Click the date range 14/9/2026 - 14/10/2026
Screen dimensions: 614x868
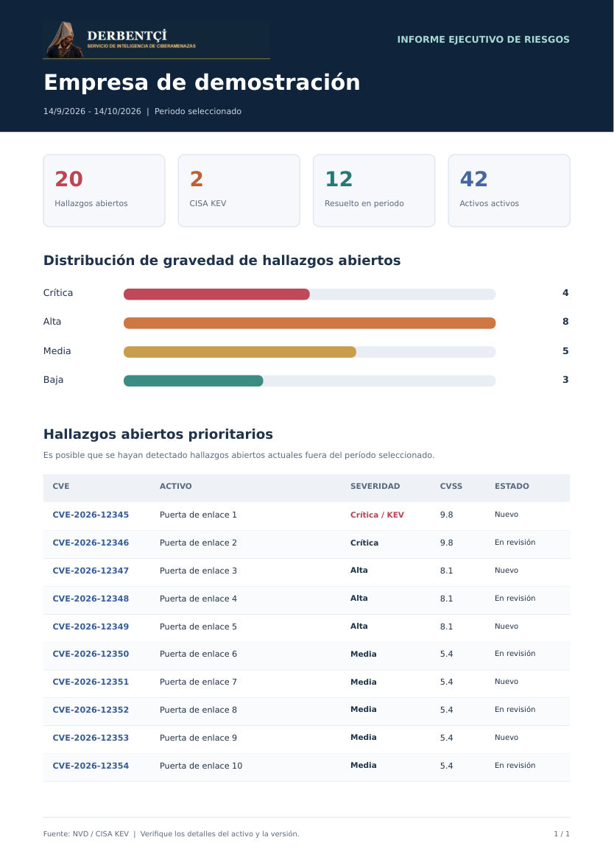pyautogui.click(x=93, y=111)
